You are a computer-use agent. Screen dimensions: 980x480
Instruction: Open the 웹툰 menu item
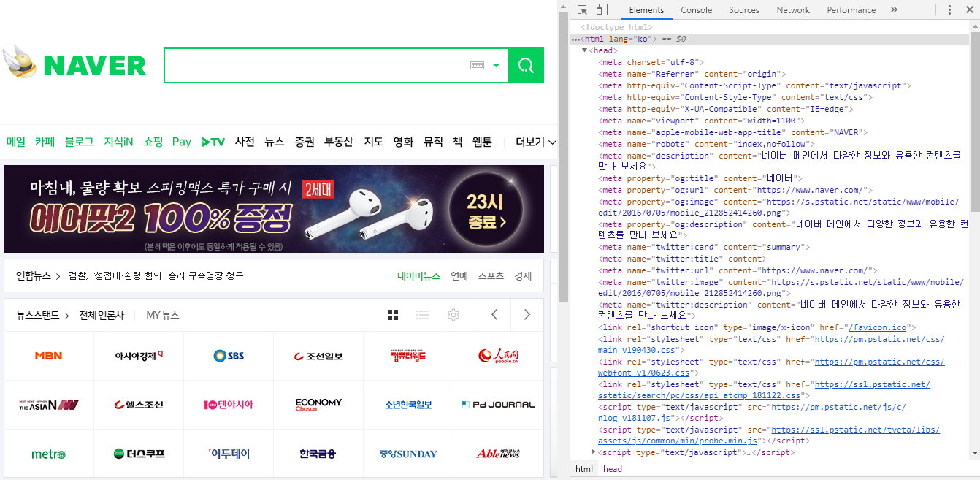tap(482, 142)
